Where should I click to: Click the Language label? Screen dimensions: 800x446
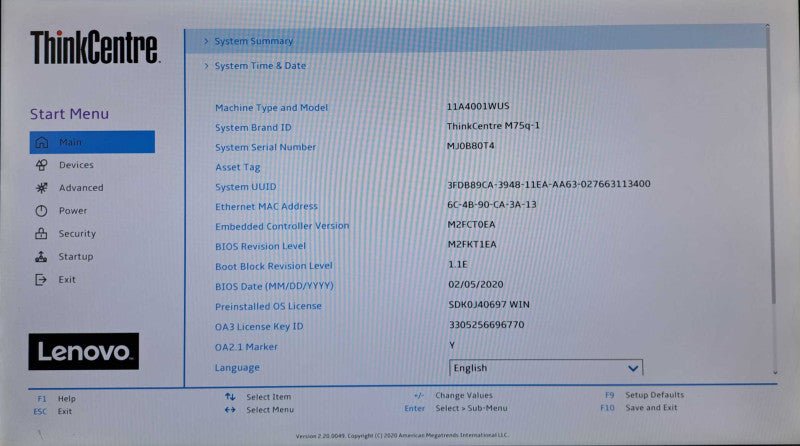(x=237, y=367)
